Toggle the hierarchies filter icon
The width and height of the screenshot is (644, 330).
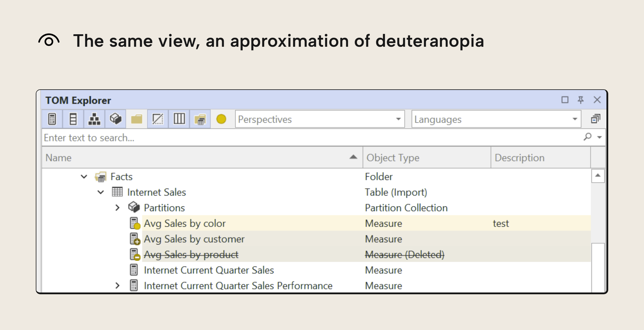(95, 119)
